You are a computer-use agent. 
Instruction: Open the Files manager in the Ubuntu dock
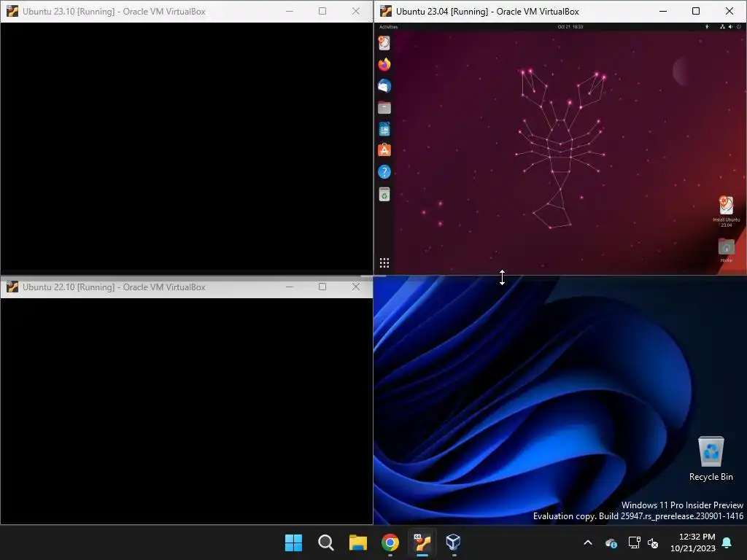click(x=384, y=108)
